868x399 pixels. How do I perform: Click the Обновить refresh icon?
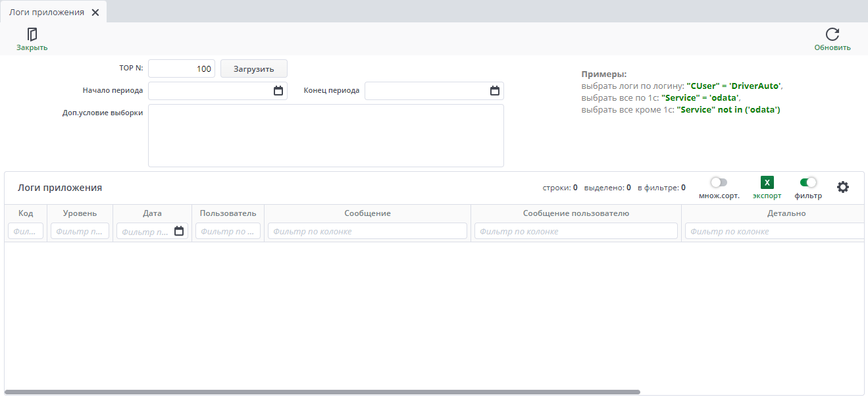tap(832, 34)
